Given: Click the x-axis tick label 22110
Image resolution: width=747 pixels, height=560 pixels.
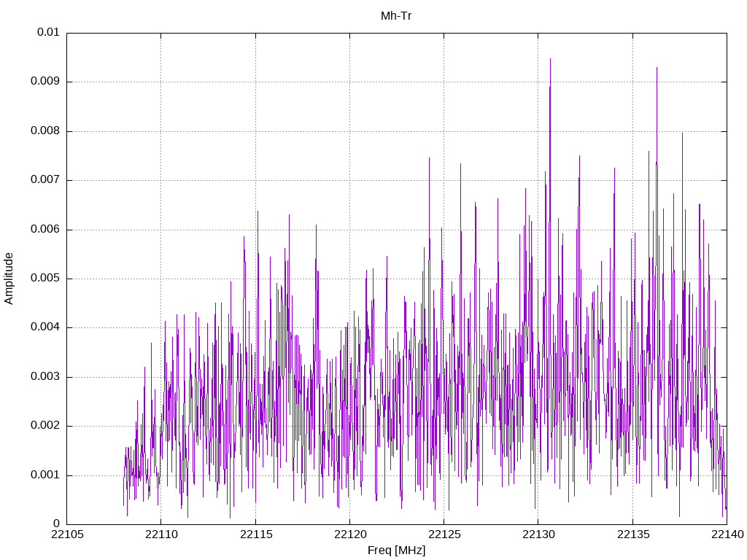Looking at the screenshot, I should click(x=161, y=534).
